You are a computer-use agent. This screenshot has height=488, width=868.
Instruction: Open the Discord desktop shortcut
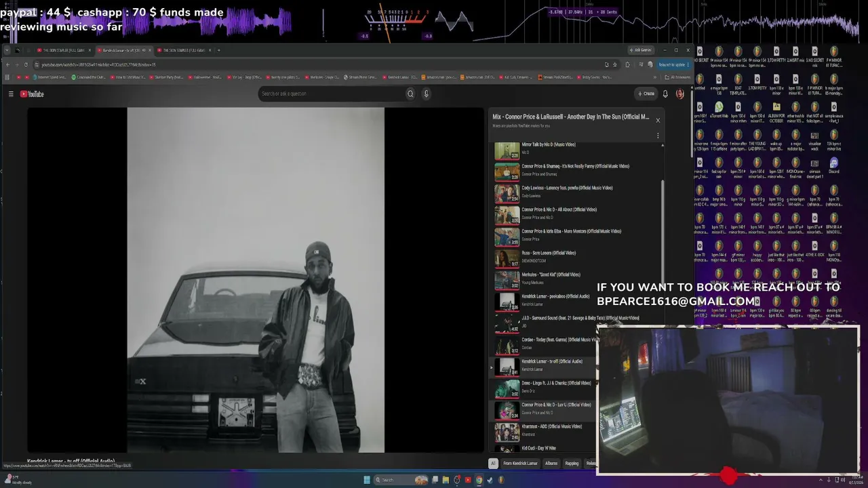[x=833, y=165]
